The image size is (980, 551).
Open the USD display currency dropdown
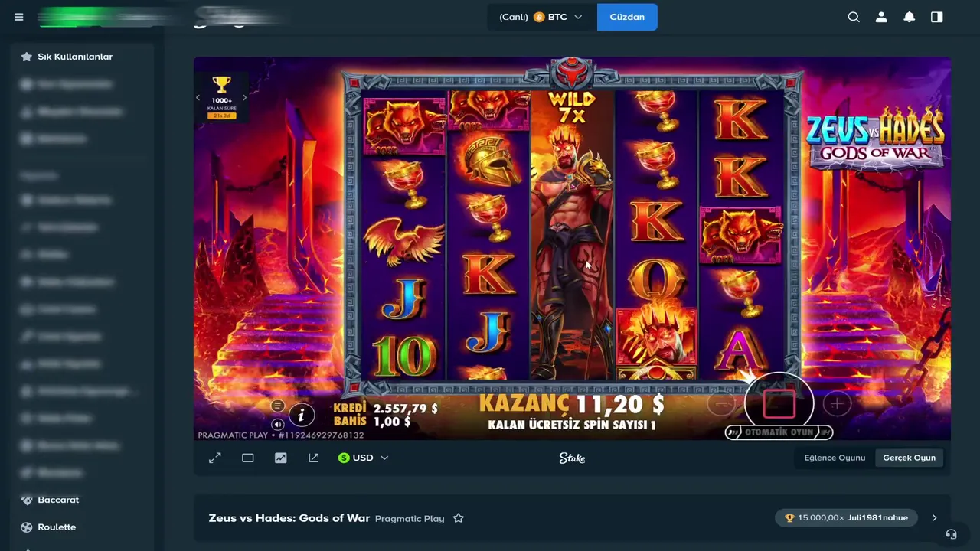pyautogui.click(x=363, y=458)
